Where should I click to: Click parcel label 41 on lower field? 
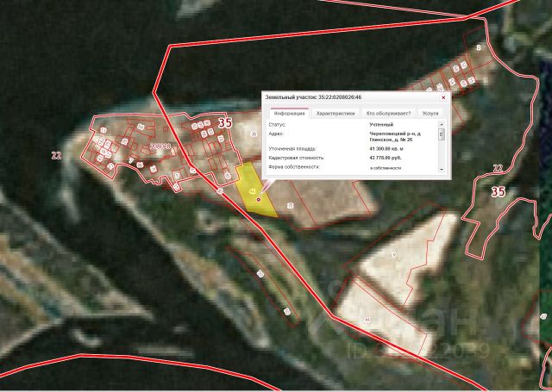pos(367,320)
